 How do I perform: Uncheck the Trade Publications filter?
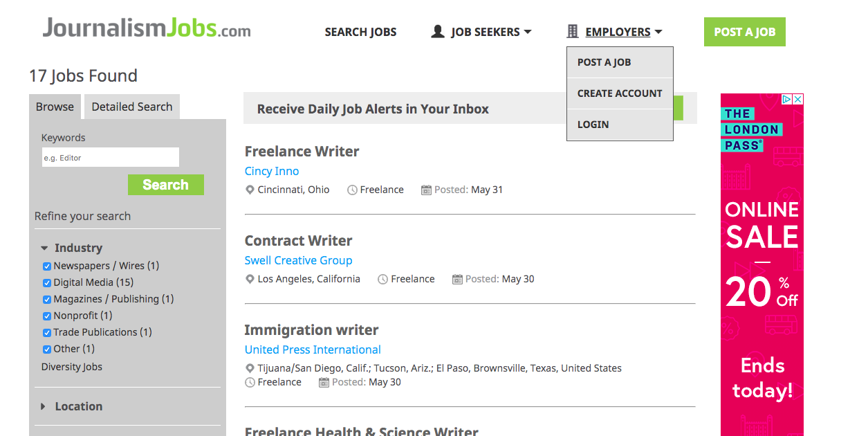point(46,332)
